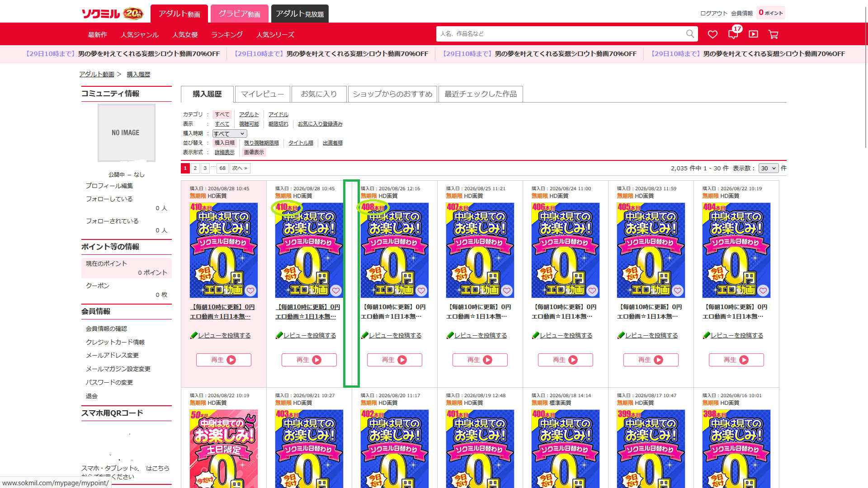This screenshot has height=488, width=868.
Task: Post a review for the 2026/08/25 item
Action: click(481, 335)
